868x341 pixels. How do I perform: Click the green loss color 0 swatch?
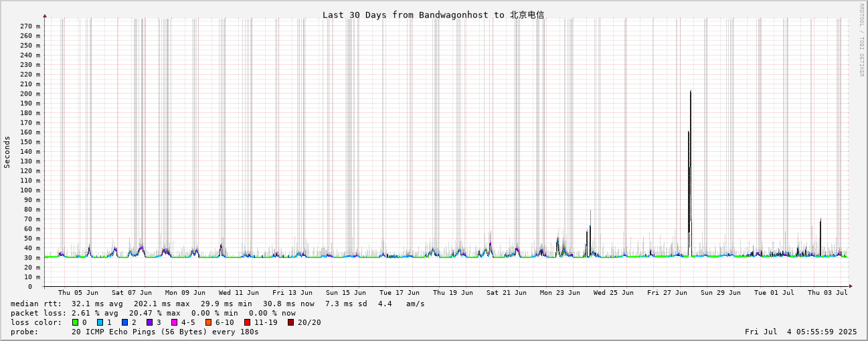pyautogui.click(x=75, y=322)
